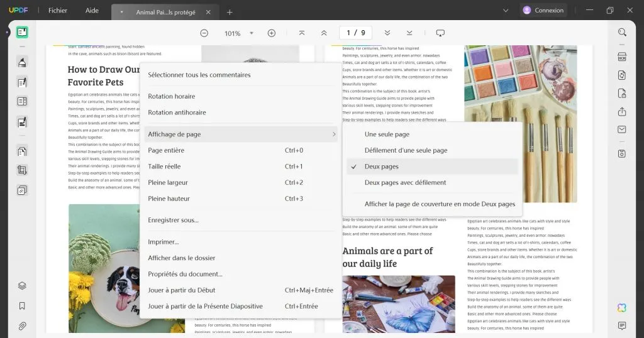Open the UPDF AI assistant
The height and width of the screenshot is (338, 644).
click(622, 308)
